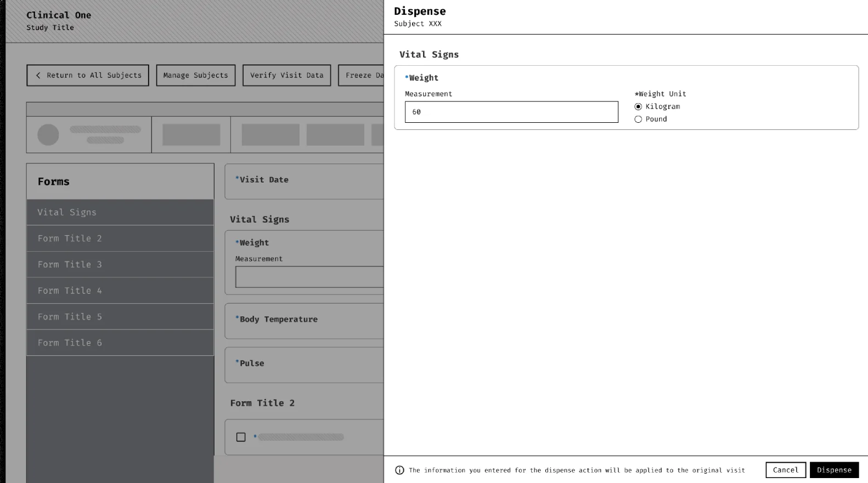Expand the Pulse section
868x483 pixels.
(x=305, y=365)
